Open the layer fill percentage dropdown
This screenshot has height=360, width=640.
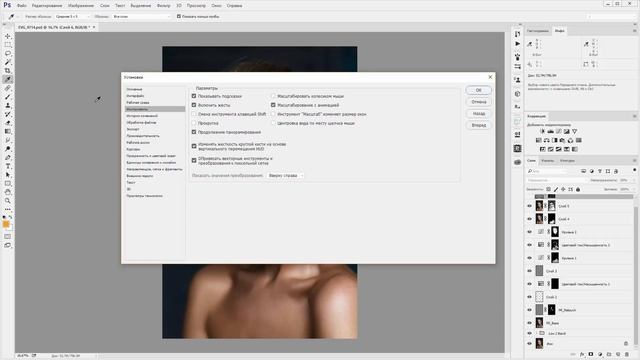coord(626,189)
